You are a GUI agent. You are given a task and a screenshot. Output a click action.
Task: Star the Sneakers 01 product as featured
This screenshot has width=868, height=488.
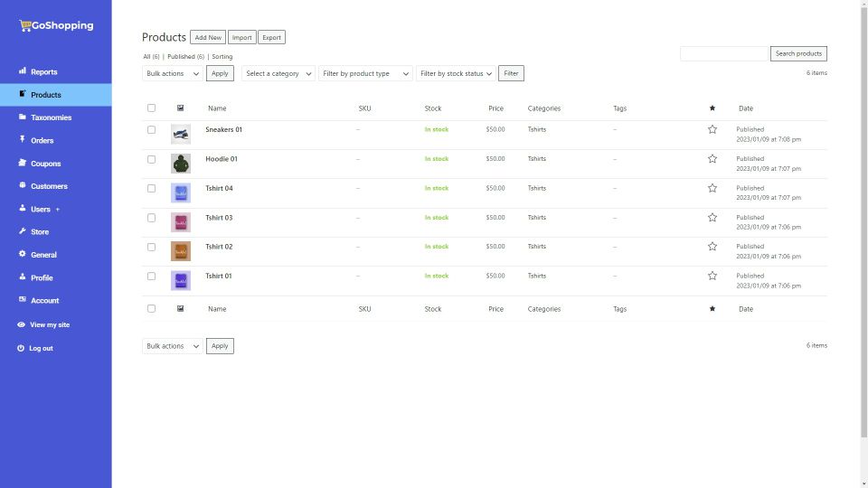point(712,129)
